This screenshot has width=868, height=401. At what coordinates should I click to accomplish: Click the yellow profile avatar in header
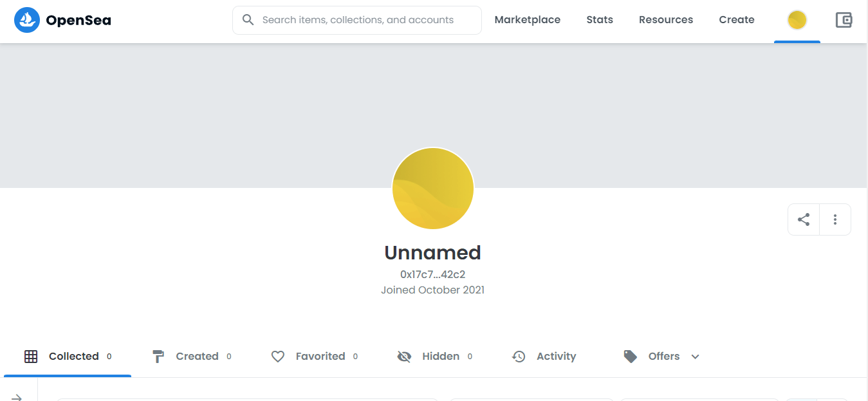pyautogui.click(x=797, y=20)
